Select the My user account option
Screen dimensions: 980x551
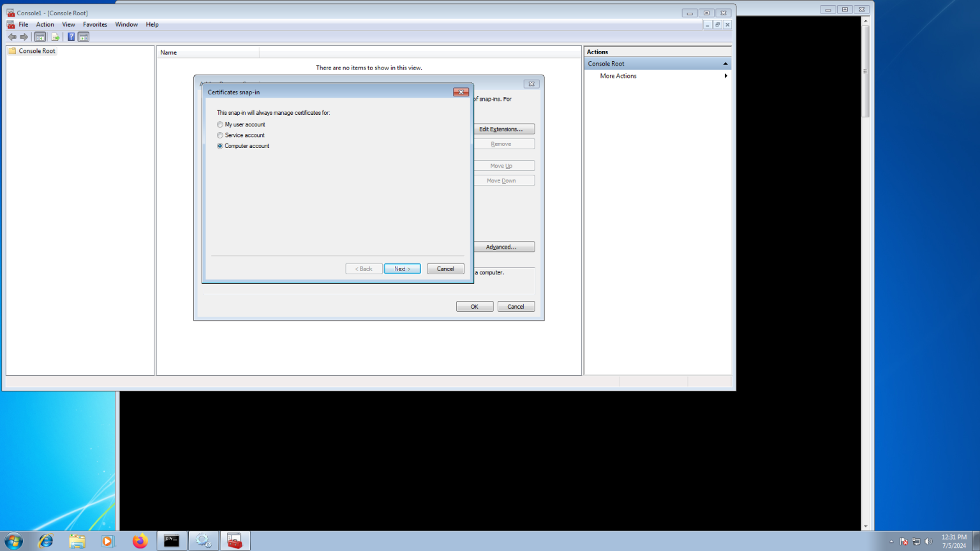pyautogui.click(x=220, y=125)
